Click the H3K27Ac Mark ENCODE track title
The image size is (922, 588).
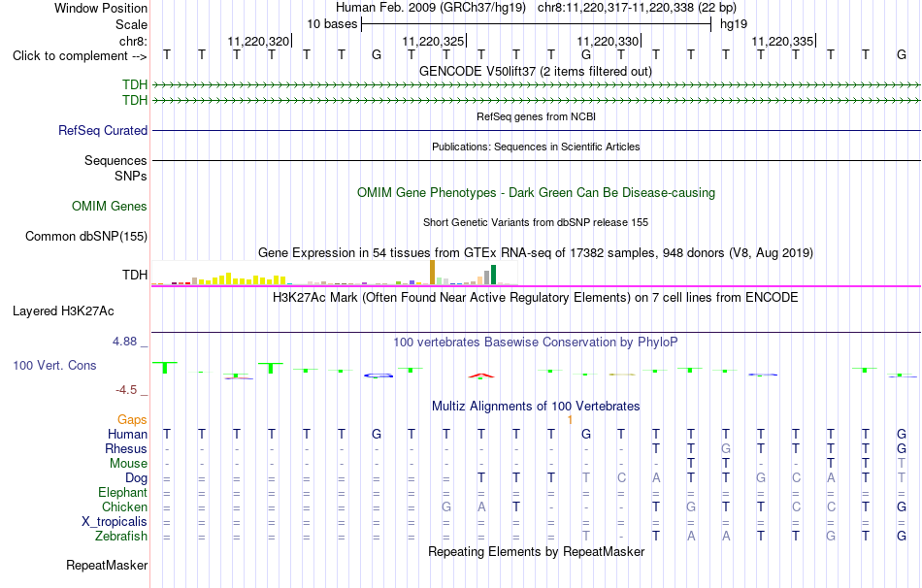(x=536, y=298)
